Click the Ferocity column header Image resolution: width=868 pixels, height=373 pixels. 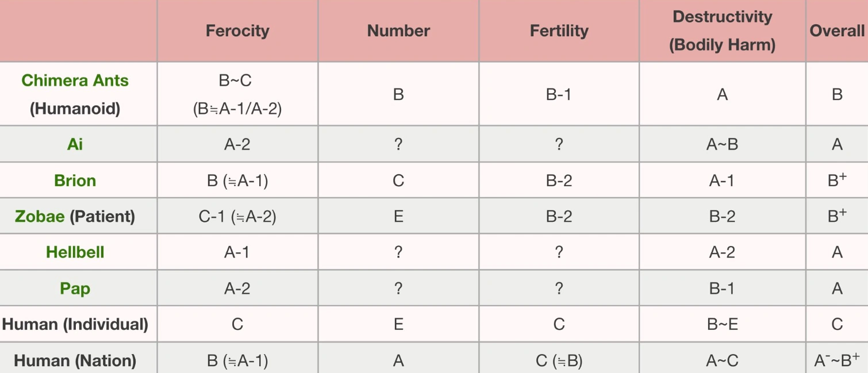pos(237,30)
